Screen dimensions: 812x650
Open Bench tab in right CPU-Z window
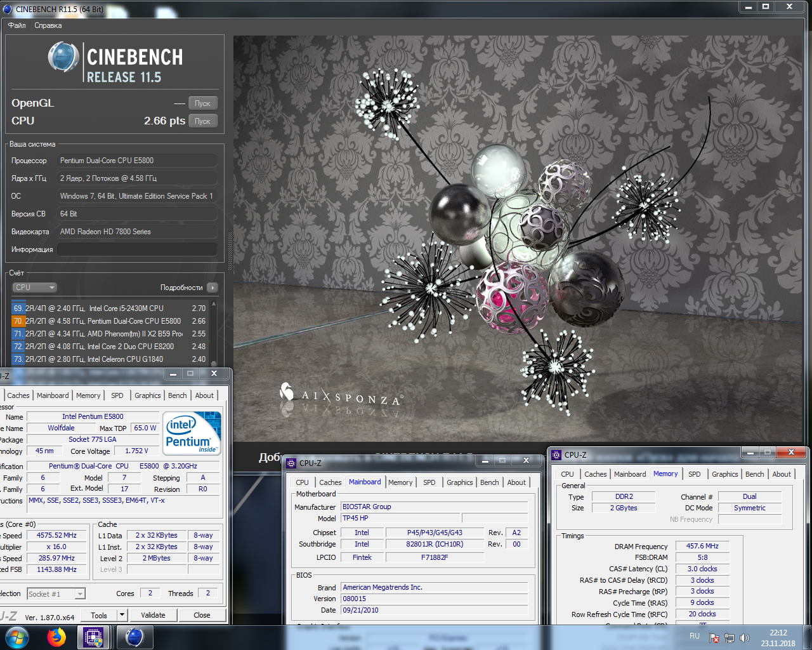click(755, 474)
